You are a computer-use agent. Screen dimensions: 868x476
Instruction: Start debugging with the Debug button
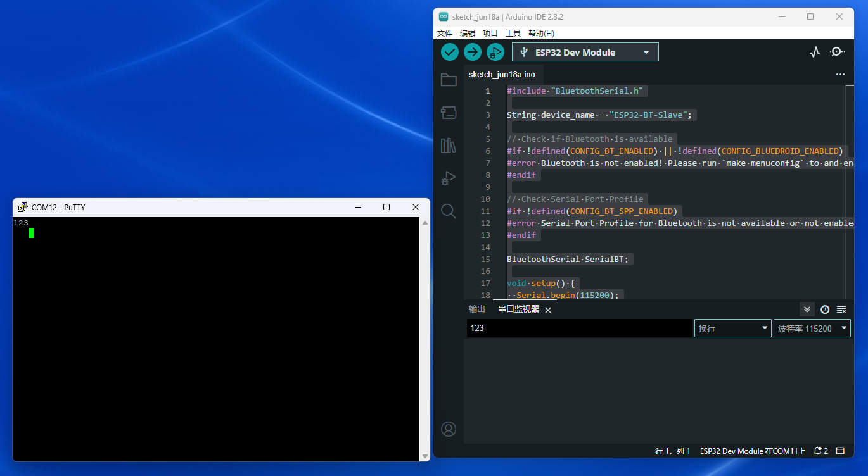tap(495, 52)
